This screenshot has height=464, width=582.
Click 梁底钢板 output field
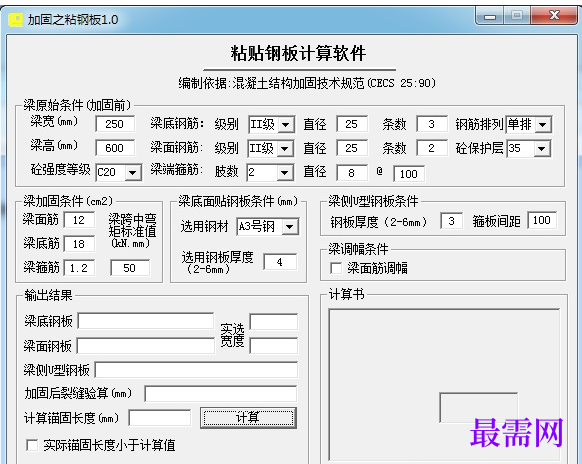146,321
